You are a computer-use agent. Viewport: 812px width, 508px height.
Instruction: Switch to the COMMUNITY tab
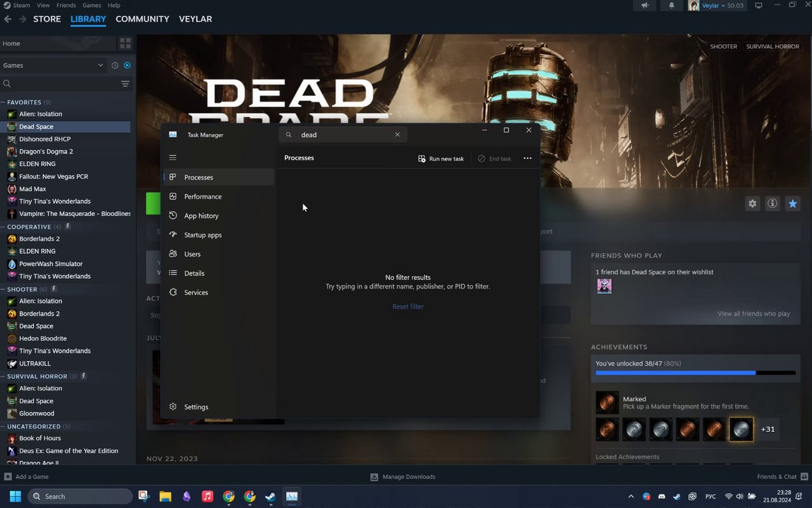(x=142, y=19)
